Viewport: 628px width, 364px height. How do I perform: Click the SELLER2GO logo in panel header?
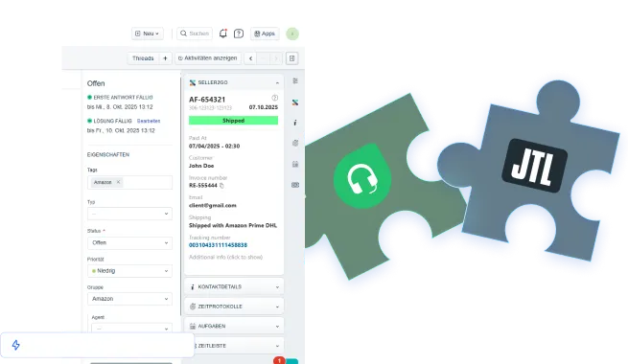[x=193, y=82]
